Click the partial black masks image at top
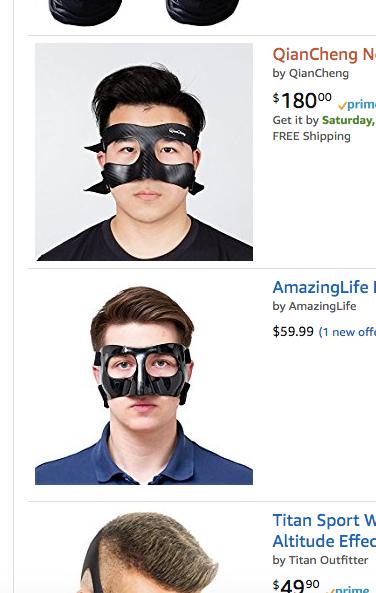The height and width of the screenshot is (593, 376). 144,12
